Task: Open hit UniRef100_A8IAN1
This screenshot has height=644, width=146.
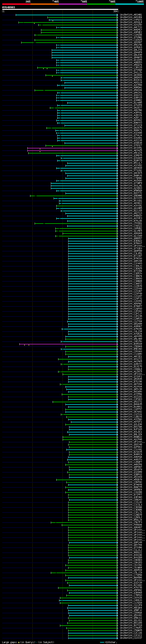Action: [131, 15]
